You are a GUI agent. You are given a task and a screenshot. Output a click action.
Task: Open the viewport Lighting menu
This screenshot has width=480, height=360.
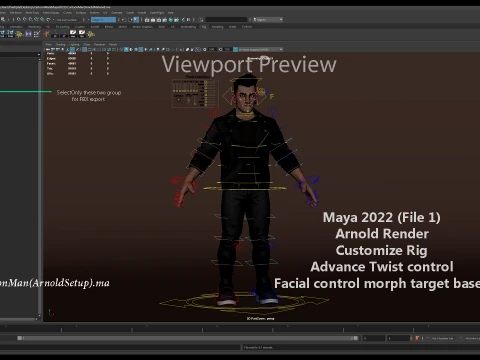point(74,44)
